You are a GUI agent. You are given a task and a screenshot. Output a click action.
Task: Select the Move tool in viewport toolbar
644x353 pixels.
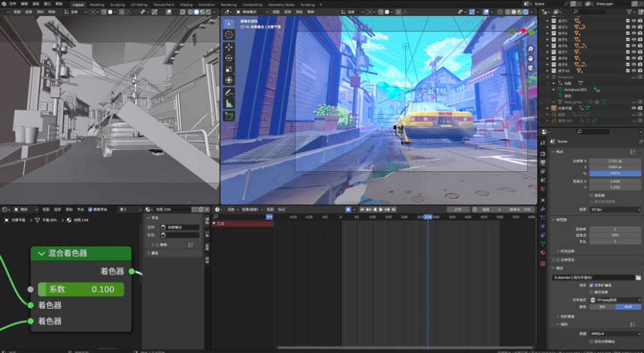click(x=229, y=47)
